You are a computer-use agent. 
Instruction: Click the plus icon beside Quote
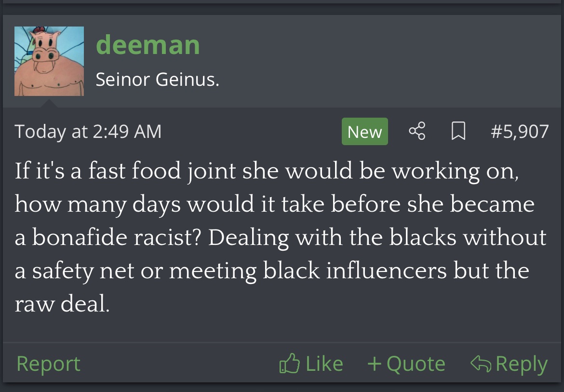pos(375,364)
